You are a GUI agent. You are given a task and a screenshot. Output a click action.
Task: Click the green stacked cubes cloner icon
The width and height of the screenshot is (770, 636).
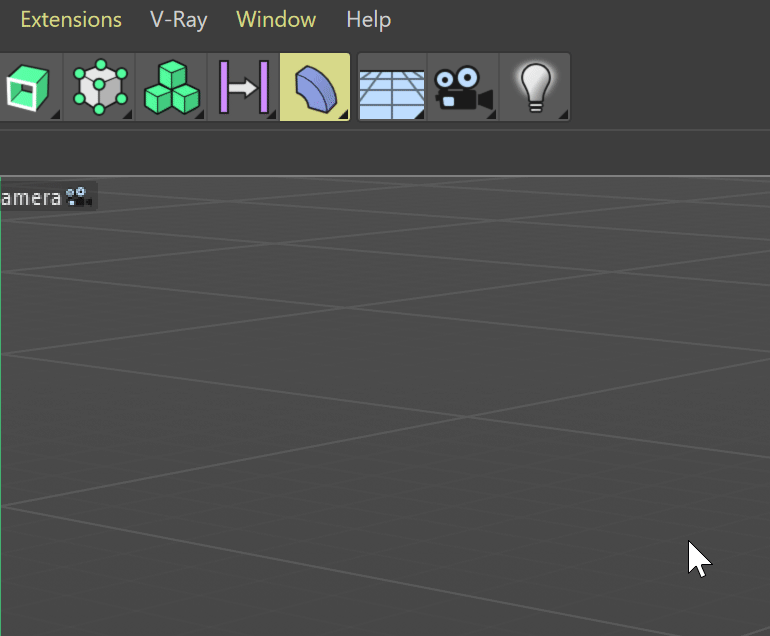coord(172,87)
